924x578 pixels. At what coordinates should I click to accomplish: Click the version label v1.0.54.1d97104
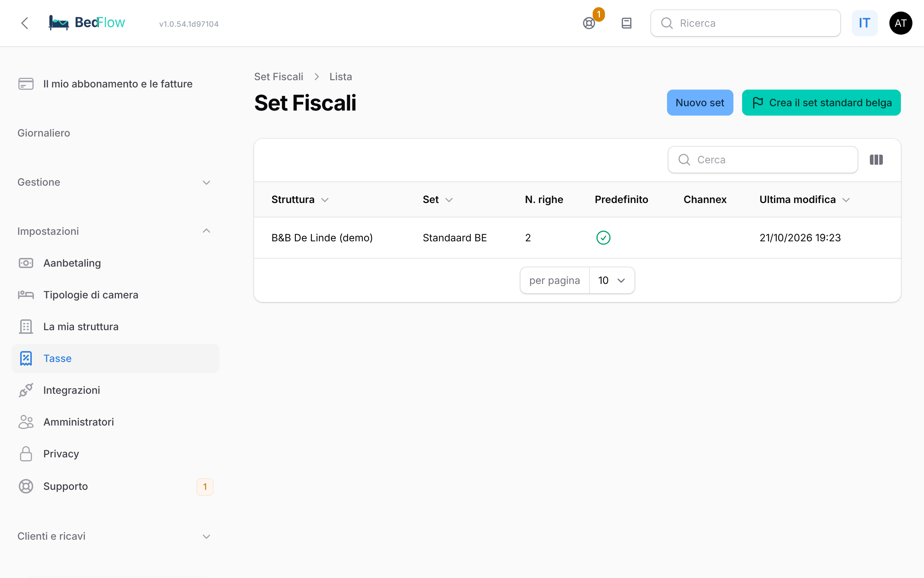[x=189, y=24]
